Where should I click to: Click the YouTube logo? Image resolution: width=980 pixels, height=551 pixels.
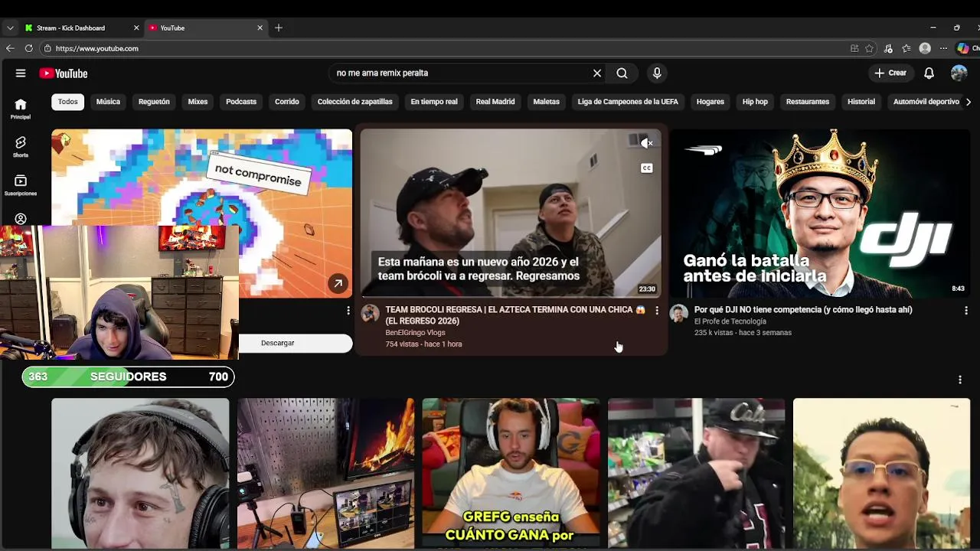click(x=64, y=73)
